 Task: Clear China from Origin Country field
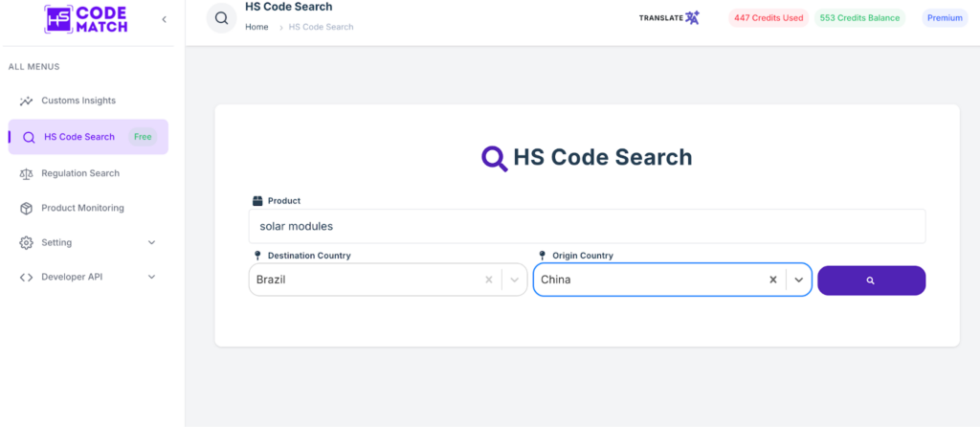[772, 280]
